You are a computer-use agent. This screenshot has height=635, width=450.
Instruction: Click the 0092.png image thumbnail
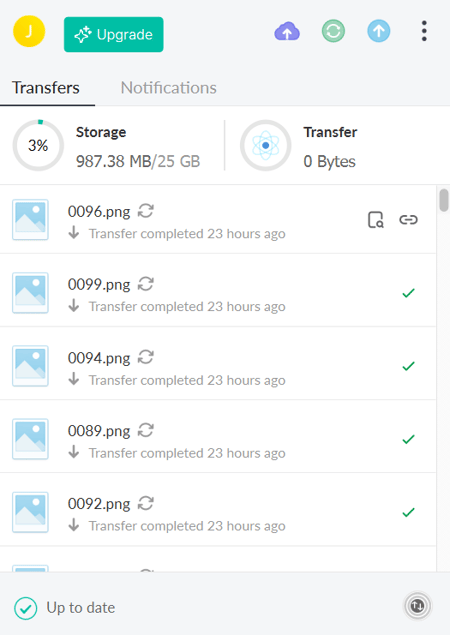click(x=30, y=512)
